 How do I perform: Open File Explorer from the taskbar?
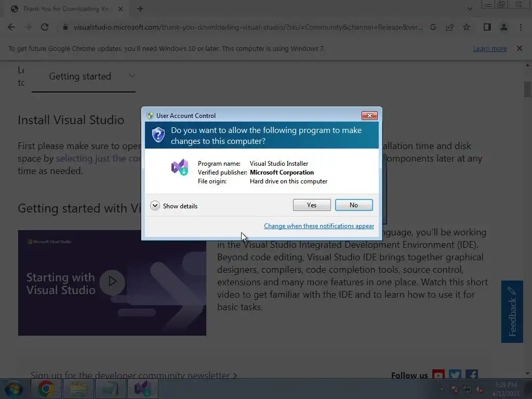(78, 389)
